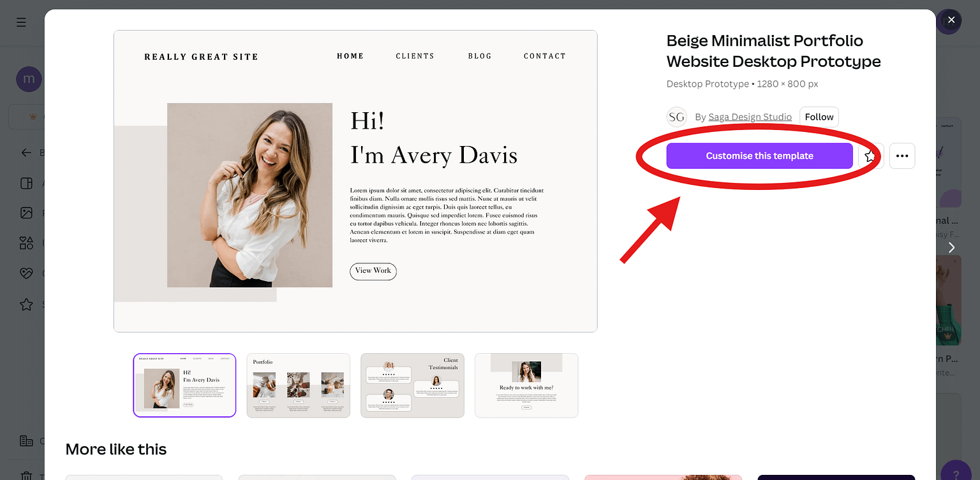Open the Saga Design Studio profile link
Image resolution: width=980 pixels, height=480 pixels.
click(x=750, y=117)
